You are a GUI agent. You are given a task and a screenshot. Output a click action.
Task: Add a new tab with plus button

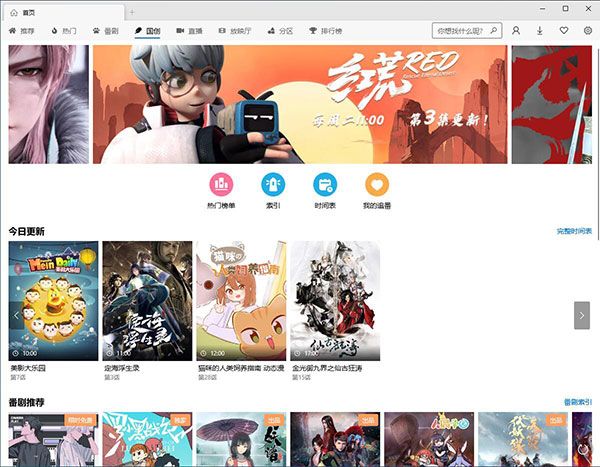click(132, 13)
